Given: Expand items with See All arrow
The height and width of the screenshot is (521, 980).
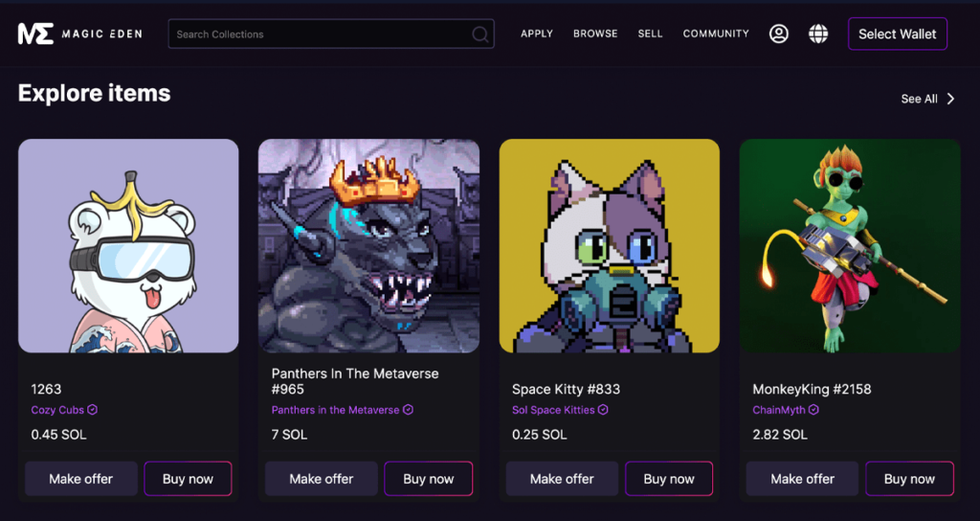Looking at the screenshot, I should click(x=950, y=99).
